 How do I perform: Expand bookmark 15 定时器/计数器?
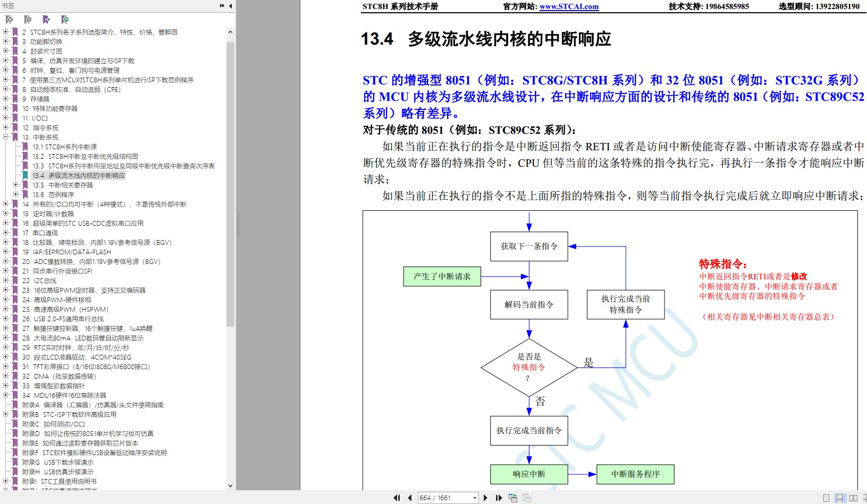pos(6,213)
